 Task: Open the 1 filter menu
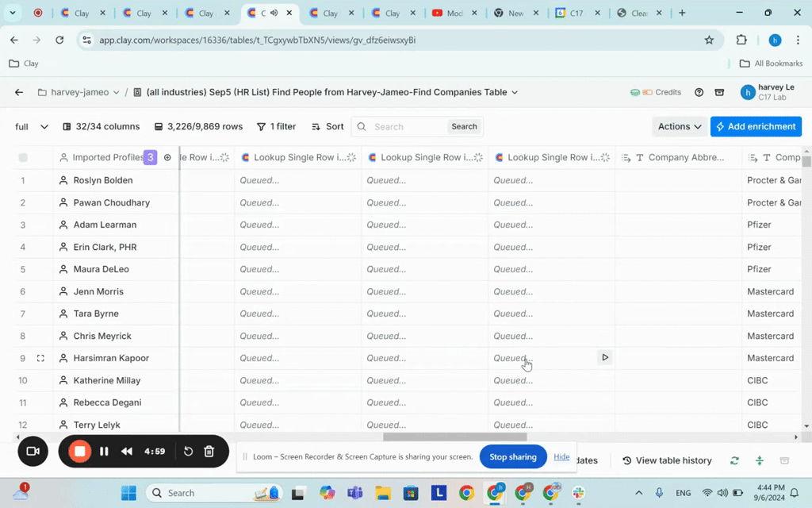click(x=276, y=126)
